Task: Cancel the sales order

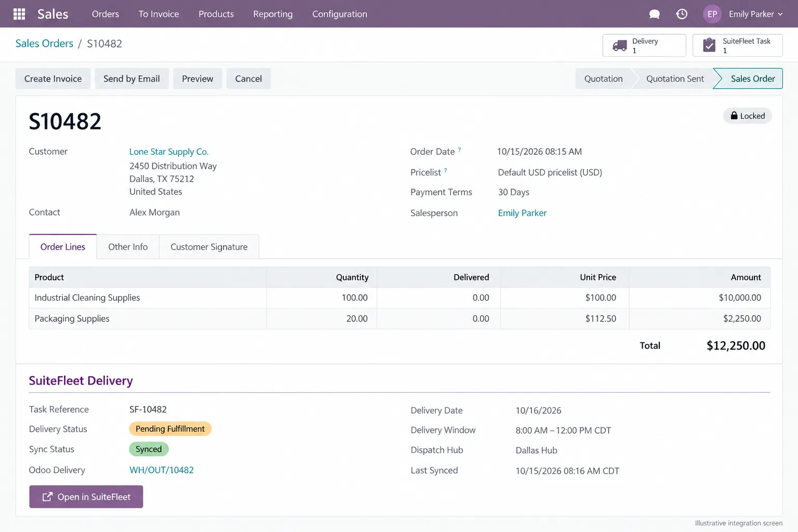Action: [248, 78]
